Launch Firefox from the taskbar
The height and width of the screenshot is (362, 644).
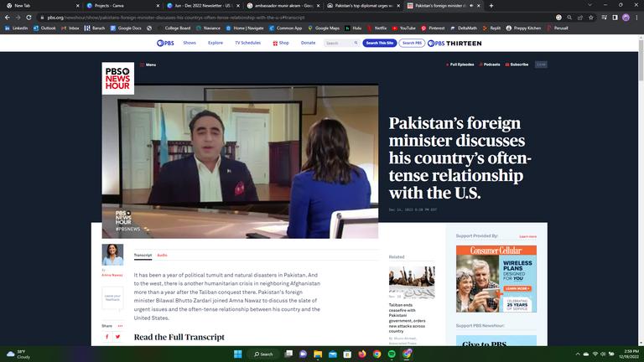click(x=362, y=354)
